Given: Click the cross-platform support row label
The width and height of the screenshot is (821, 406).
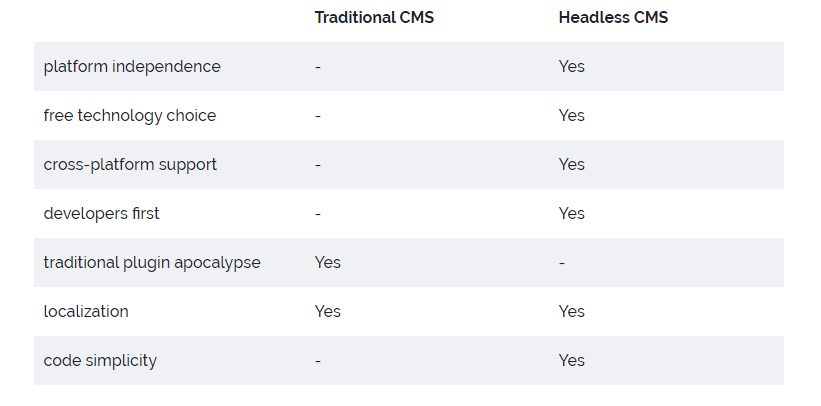Looking at the screenshot, I should (130, 164).
